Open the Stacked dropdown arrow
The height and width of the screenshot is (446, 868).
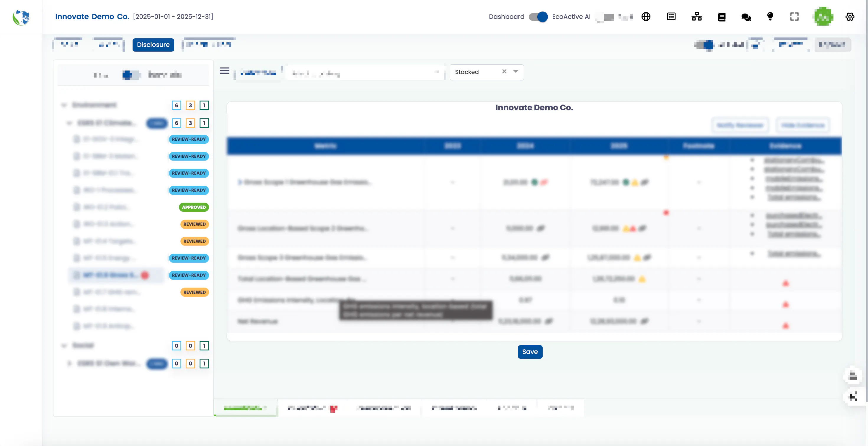(x=515, y=71)
